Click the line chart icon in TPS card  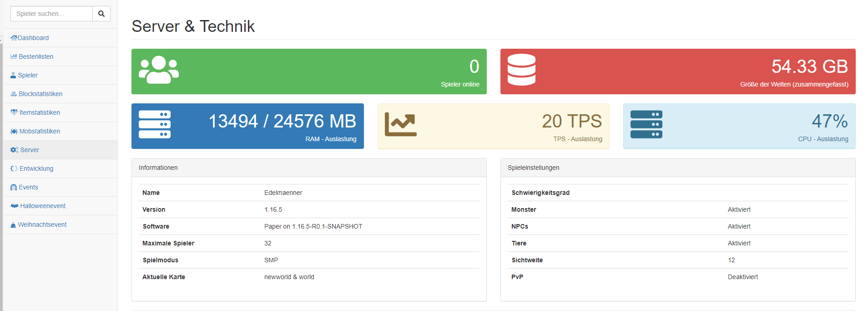click(401, 124)
